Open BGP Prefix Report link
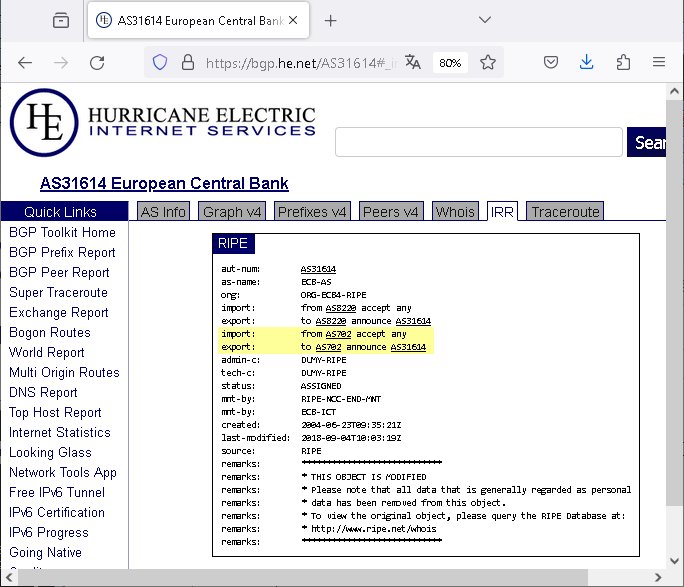The height and width of the screenshot is (587, 684). click(x=62, y=253)
